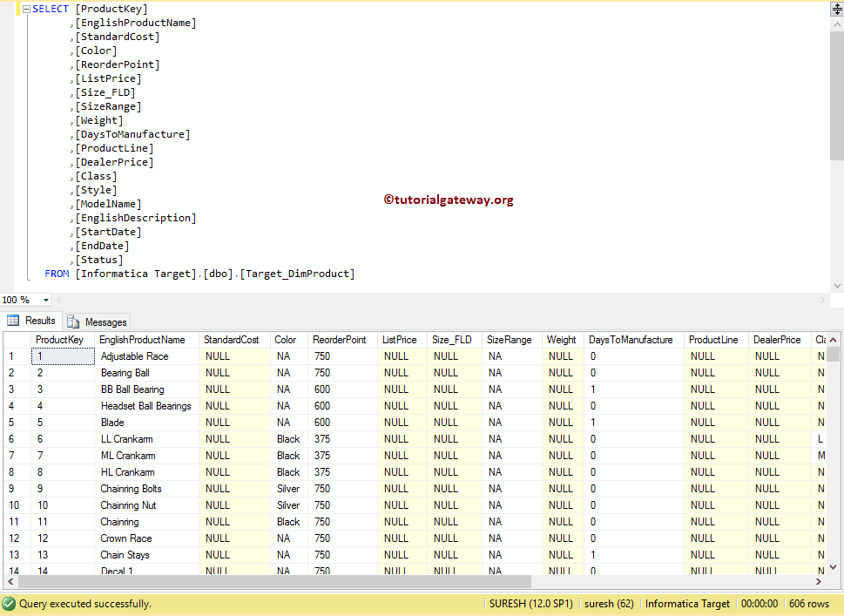Click the Chainring Bolts cell
The image size is (844, 616).
point(147,489)
